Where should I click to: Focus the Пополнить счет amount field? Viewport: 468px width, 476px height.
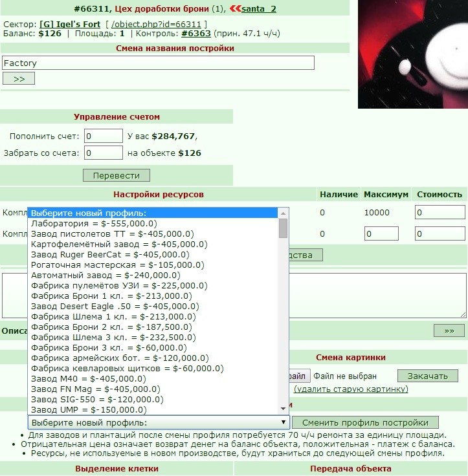pyautogui.click(x=104, y=136)
